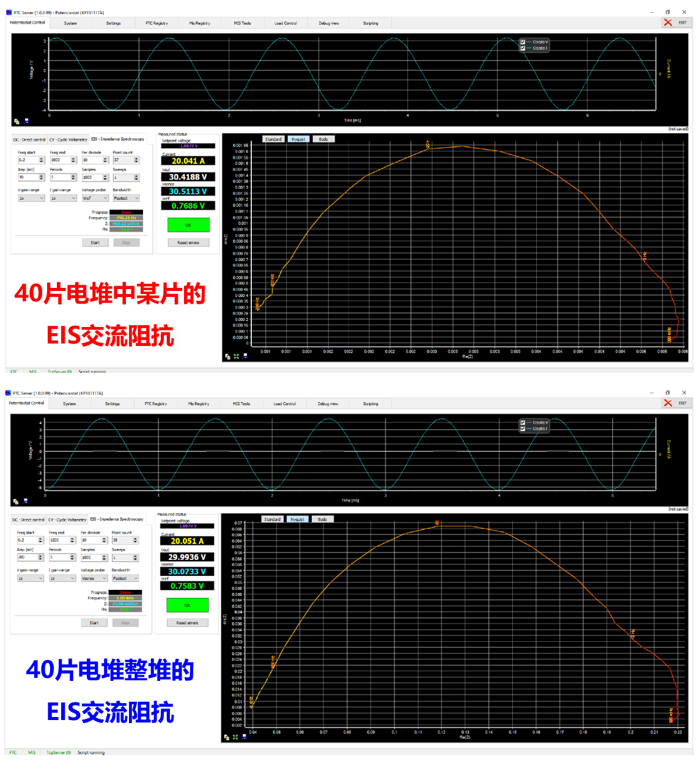Screen dimensions: 700x761
Task: Click green OK status button in top window
Action: 188,225
